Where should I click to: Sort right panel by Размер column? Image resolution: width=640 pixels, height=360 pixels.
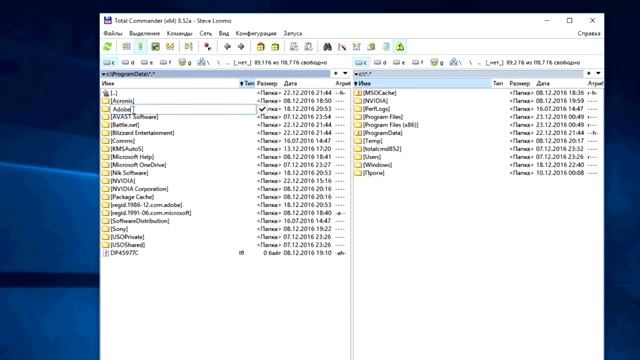520,83
